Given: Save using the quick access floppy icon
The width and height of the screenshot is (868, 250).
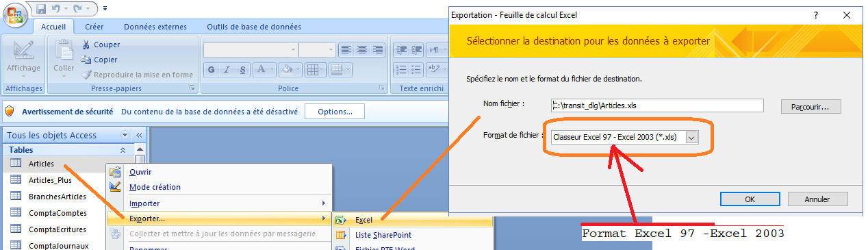Looking at the screenshot, I should (x=42, y=8).
